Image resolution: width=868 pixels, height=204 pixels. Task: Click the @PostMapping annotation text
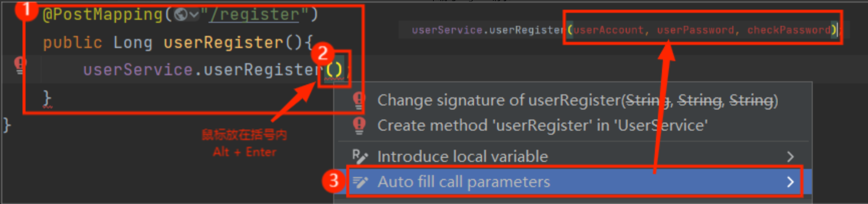tap(103, 15)
